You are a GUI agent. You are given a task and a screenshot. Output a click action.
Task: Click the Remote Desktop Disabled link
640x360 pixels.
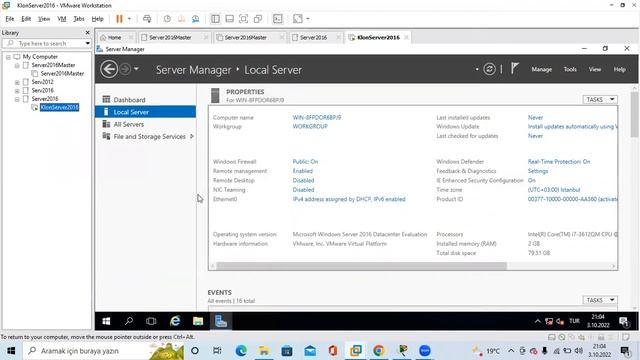pos(303,180)
